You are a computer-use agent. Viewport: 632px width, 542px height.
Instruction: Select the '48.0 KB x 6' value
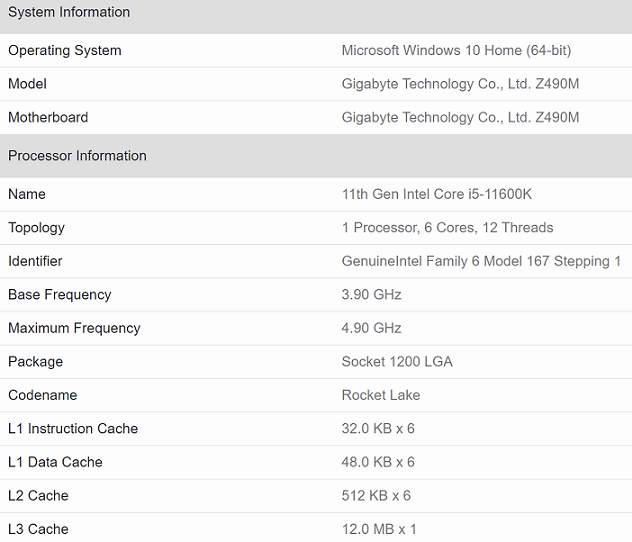[378, 462]
